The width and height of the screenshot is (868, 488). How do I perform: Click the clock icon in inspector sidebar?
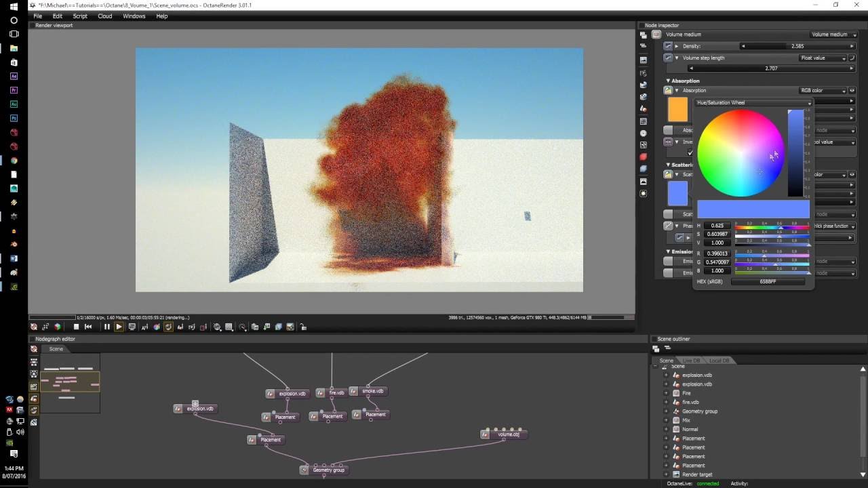pyautogui.click(x=643, y=134)
